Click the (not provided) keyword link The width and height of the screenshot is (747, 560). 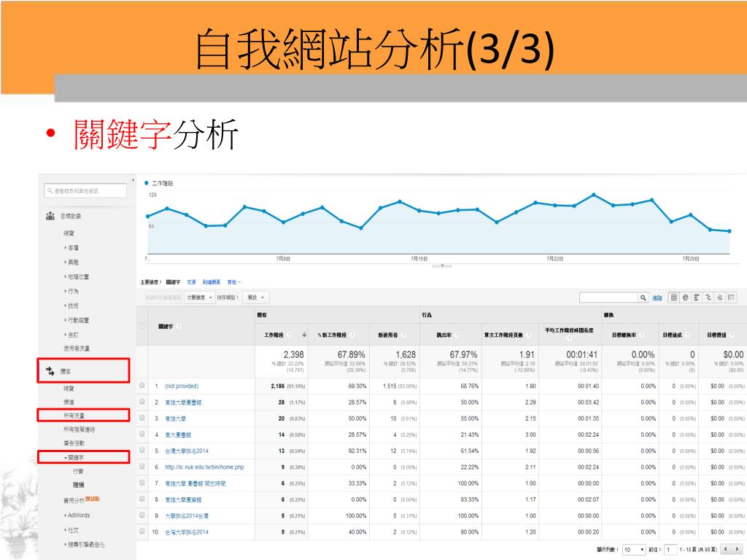[182, 386]
